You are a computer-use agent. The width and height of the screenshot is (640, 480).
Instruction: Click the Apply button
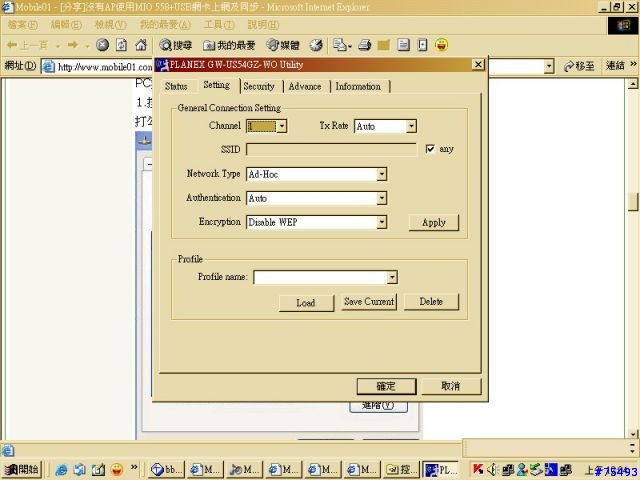coord(434,223)
